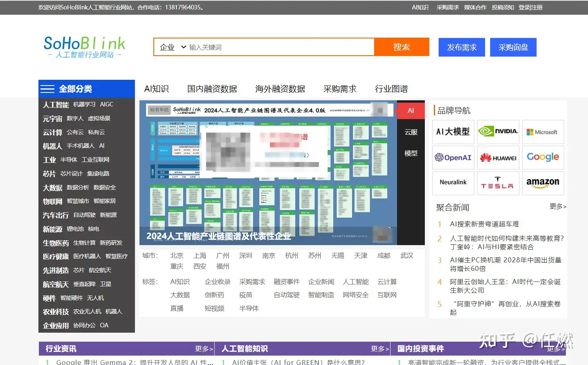The width and height of the screenshot is (588, 365).
Task: Open news about AI催生PC换机潮
Action: click(x=506, y=264)
